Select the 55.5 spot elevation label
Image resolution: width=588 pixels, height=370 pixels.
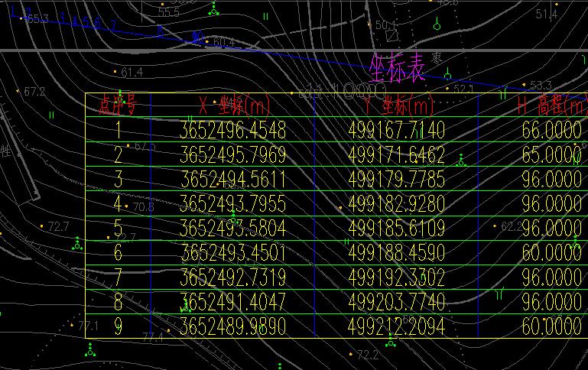coord(169,12)
